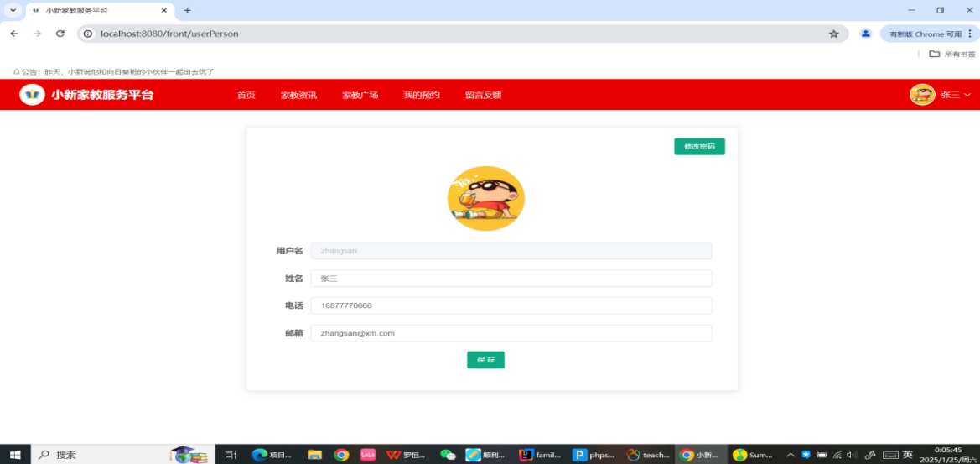Expand system tray hidden icons chevron
The height and width of the screenshot is (464, 980).
791,455
